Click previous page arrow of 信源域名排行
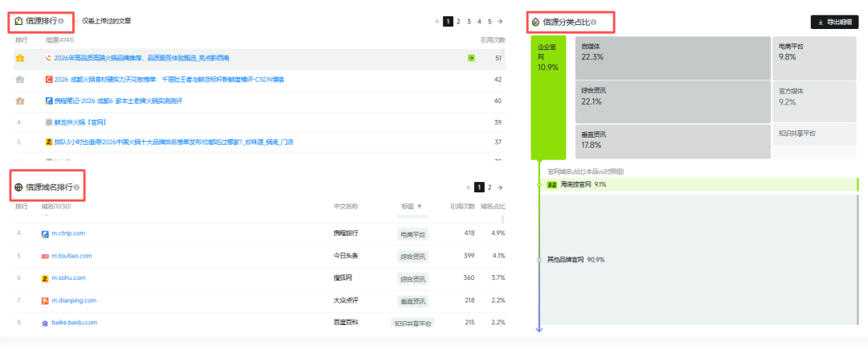Viewport: 868px width, 350px height. point(469,187)
